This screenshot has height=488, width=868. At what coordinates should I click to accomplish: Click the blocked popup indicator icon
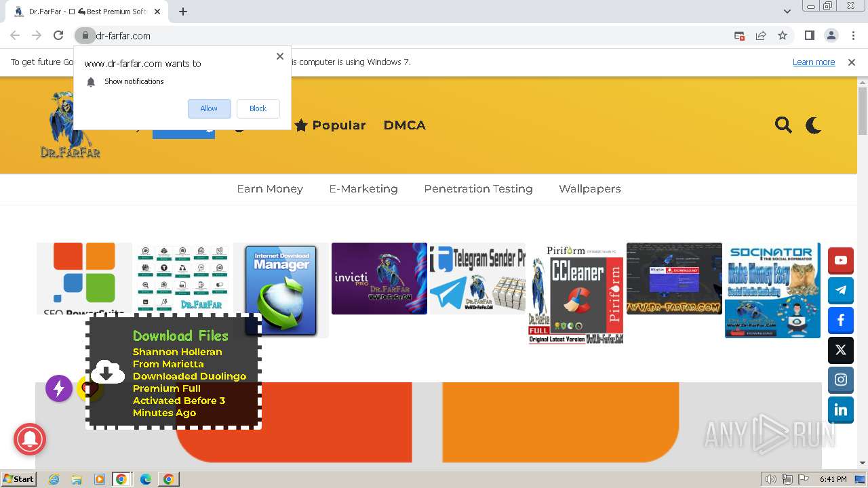739,35
